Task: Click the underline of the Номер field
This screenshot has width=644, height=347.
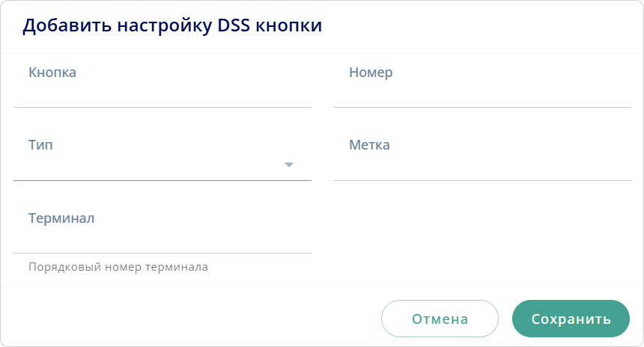Action: 482,107
